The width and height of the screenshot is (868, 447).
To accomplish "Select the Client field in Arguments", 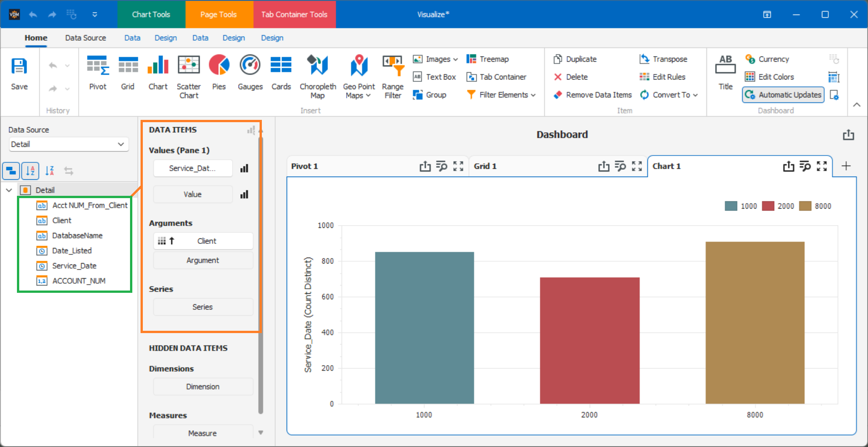I will point(203,241).
